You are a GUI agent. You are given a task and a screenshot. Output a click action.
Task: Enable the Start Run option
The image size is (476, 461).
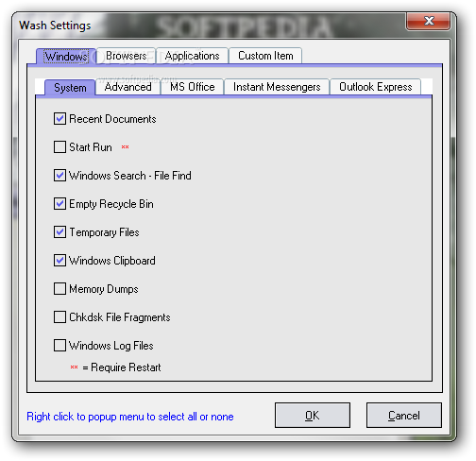click(x=59, y=147)
